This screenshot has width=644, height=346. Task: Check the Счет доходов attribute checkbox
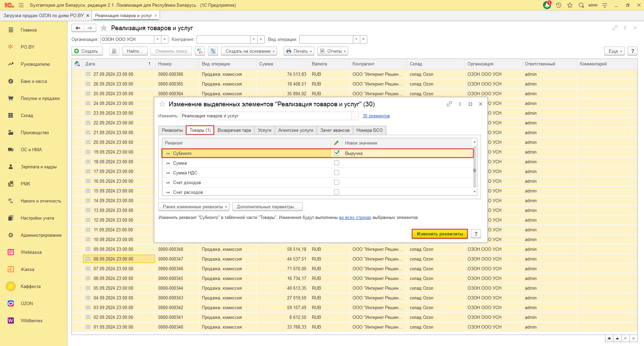pyautogui.click(x=336, y=182)
